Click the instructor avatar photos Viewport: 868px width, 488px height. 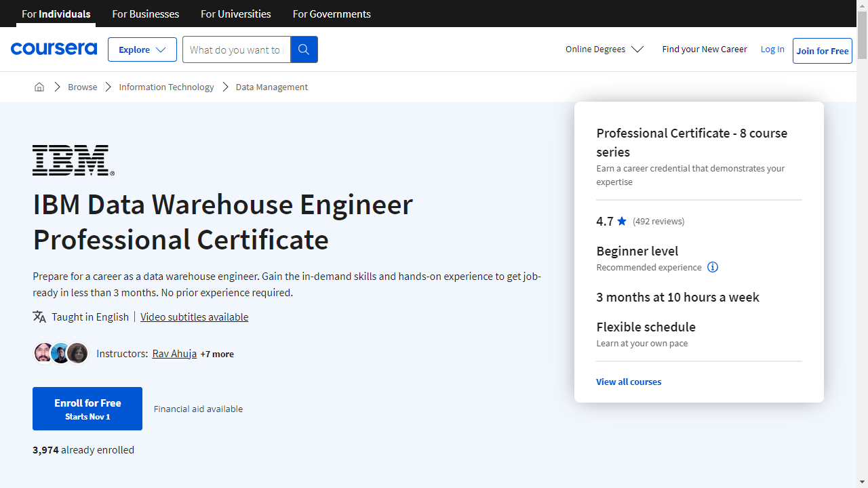click(x=61, y=353)
